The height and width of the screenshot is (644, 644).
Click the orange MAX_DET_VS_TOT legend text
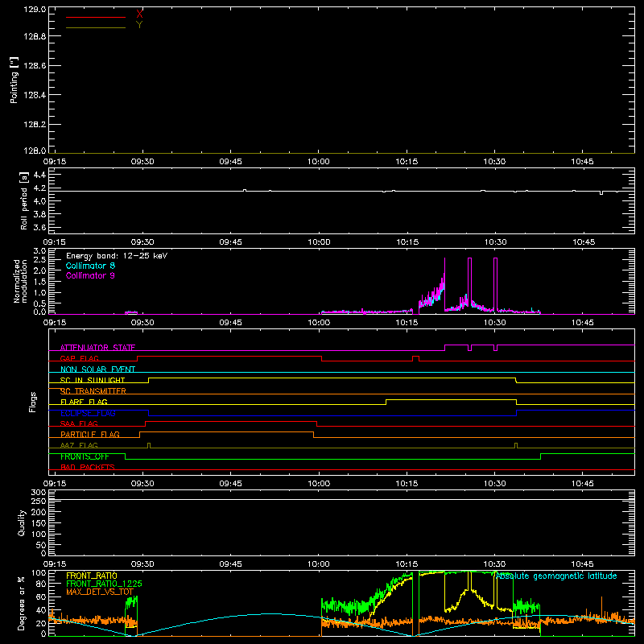(x=100, y=592)
